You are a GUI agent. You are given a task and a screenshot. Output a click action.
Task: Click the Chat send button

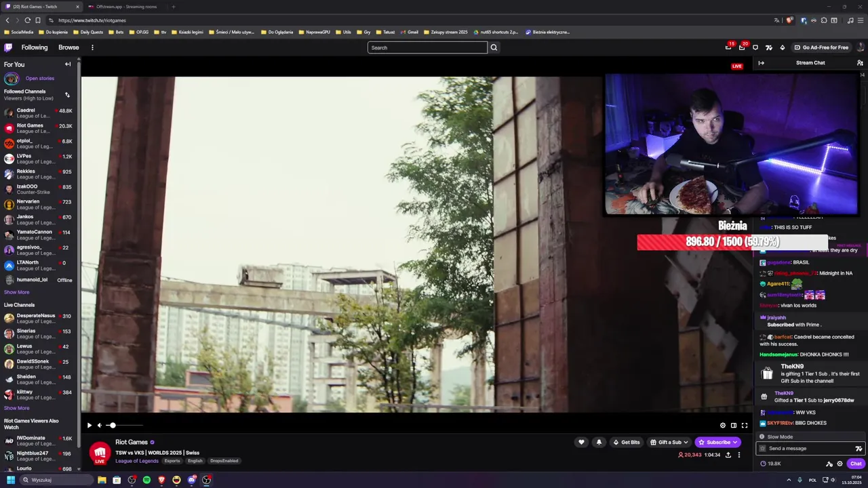pos(856,464)
